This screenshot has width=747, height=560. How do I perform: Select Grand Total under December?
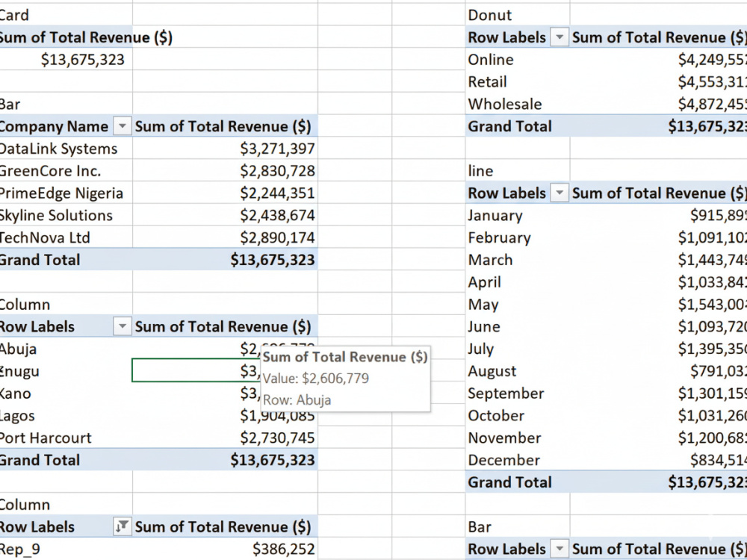(518, 482)
